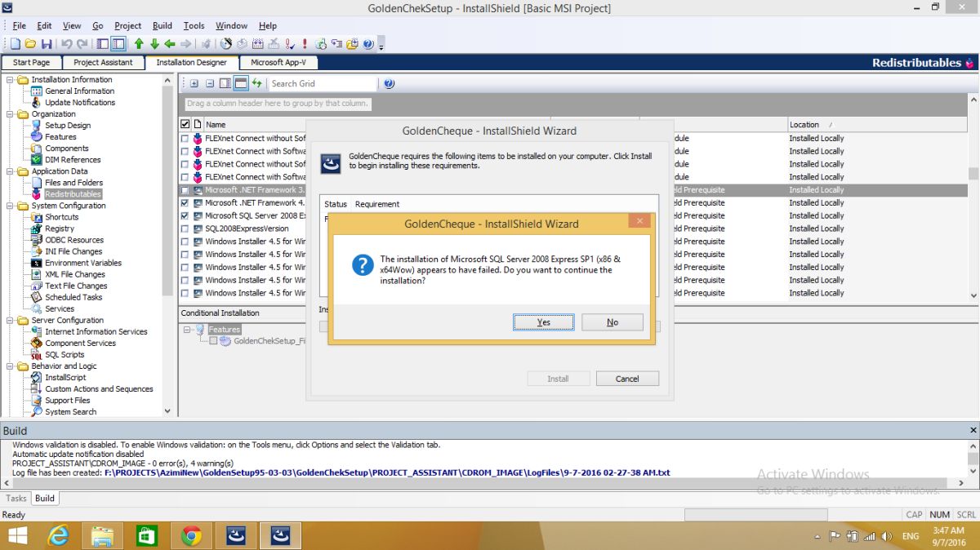Viewport: 980px width, 550px height.
Task: Toggle the GoldenChekSetup_Fi feature checkbox
Action: (214, 341)
